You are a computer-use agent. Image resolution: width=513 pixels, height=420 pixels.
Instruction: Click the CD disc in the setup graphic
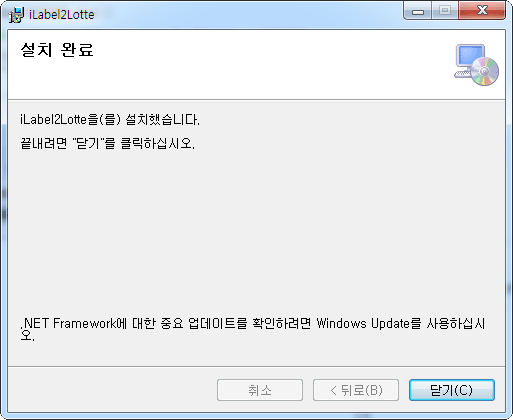point(485,71)
